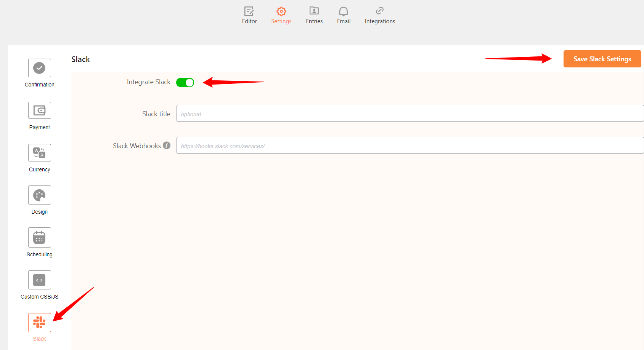Viewport: 644px width, 350px height.
Task: Click the Settings tab label
Action: click(x=281, y=21)
